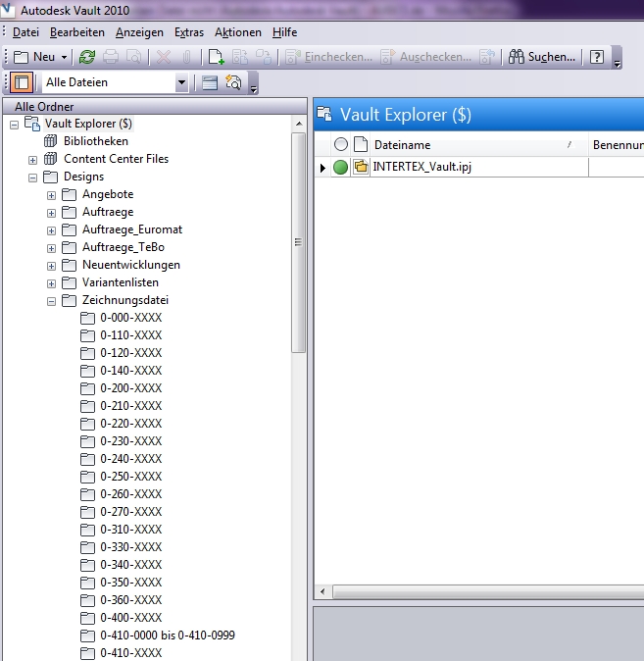Toggle the orange navigation pane layout icon
The height and width of the screenshot is (661, 644).
point(21,82)
